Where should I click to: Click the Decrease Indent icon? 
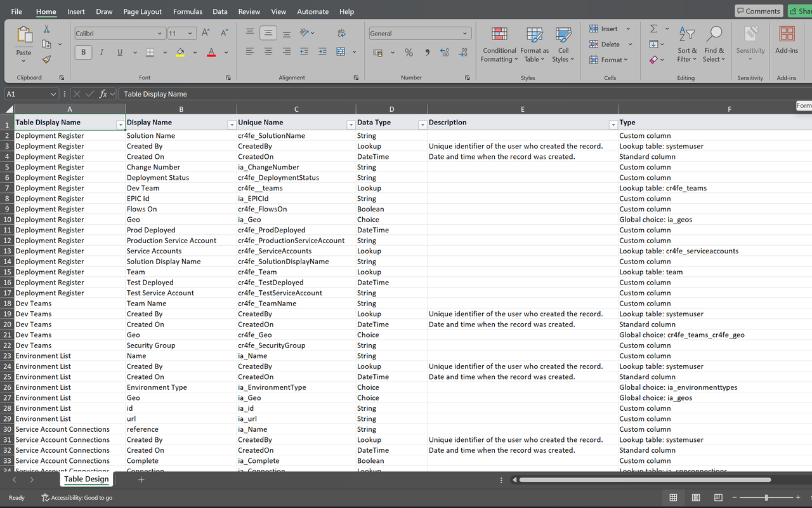pos(305,52)
